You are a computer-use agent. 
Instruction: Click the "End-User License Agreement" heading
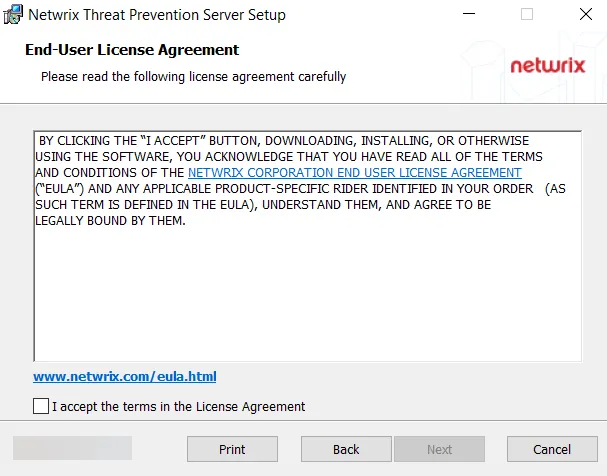click(132, 50)
